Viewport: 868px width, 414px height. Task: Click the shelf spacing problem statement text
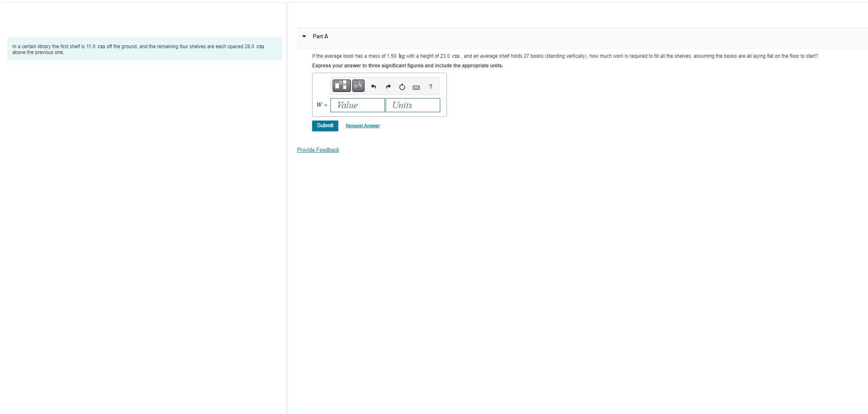138,49
